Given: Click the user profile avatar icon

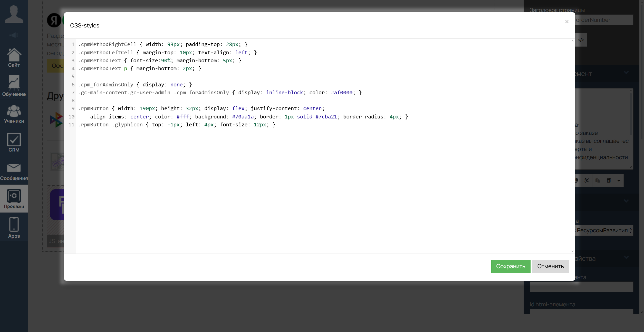Looking at the screenshot, I should click(x=14, y=14).
